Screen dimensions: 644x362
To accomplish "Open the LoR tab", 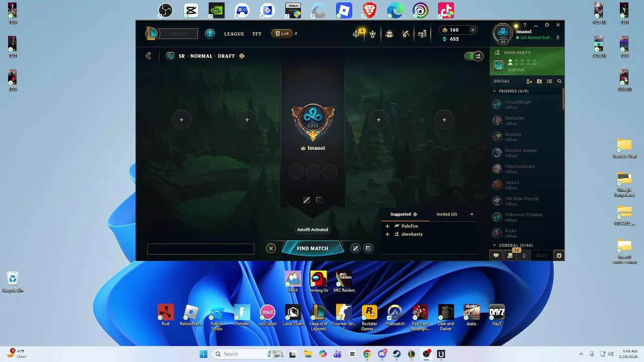I will 282,34.
